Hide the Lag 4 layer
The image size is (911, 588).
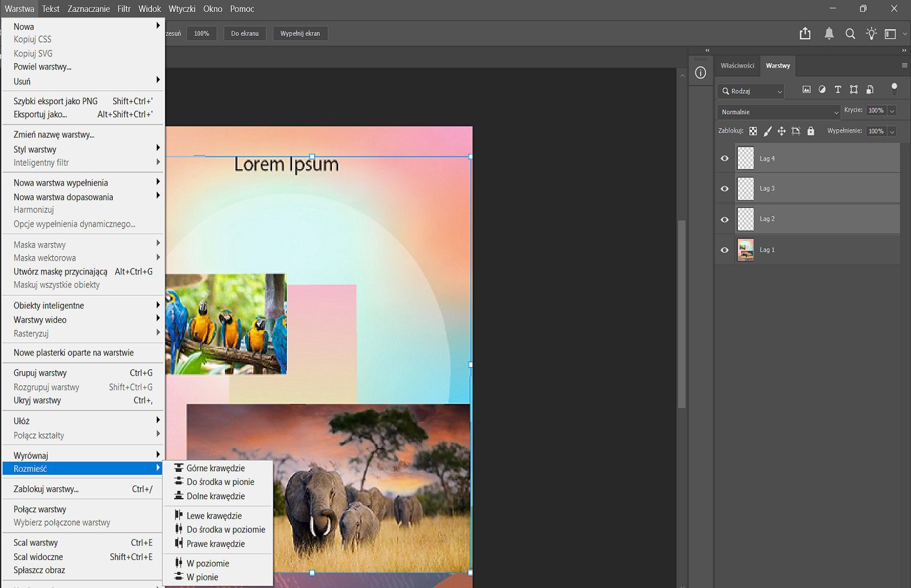tap(724, 158)
